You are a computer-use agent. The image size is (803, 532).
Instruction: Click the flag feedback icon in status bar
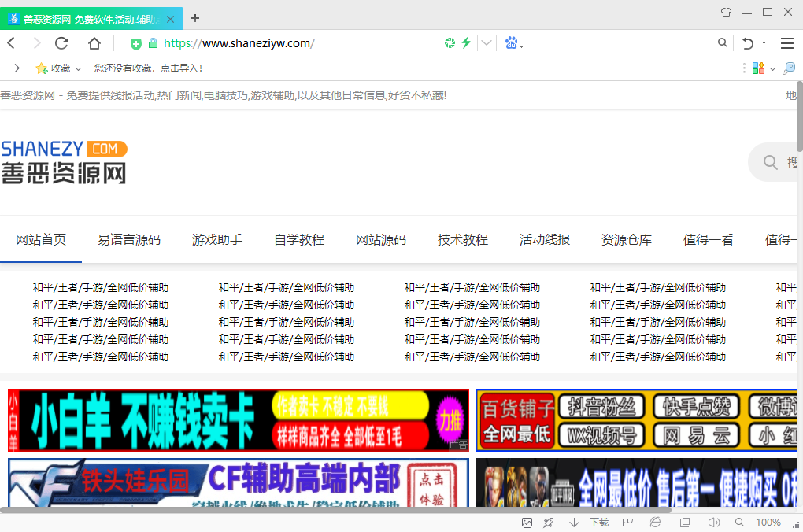click(x=626, y=522)
